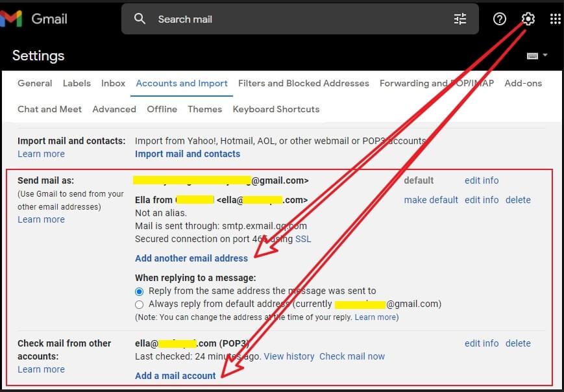Screen dimensions: 564x392
Task: Switch to the Filters and Blocked Addresses tab
Action: coord(303,83)
